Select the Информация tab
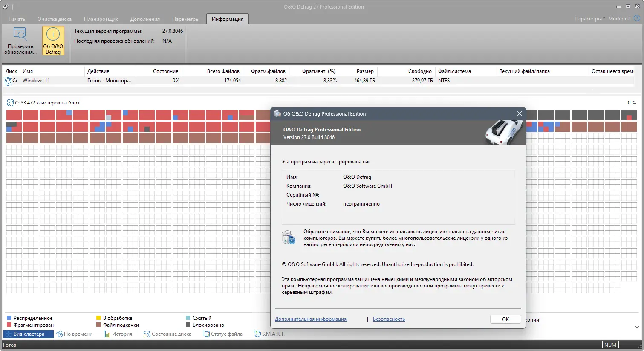The width and height of the screenshot is (644, 351). [x=228, y=19]
